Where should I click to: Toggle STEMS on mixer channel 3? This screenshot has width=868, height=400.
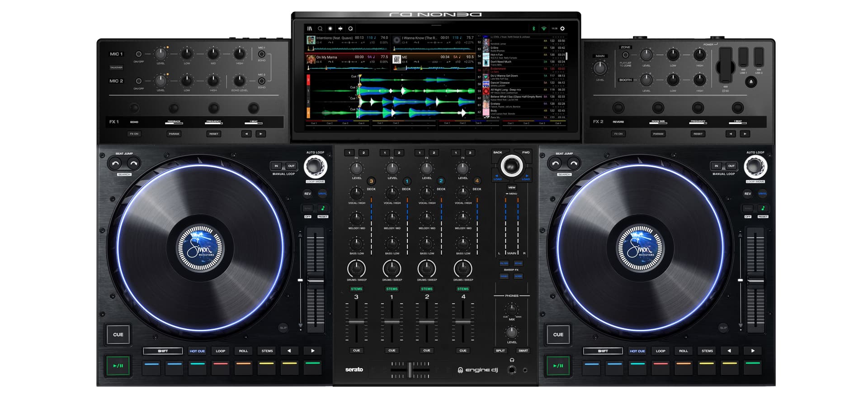click(356, 289)
